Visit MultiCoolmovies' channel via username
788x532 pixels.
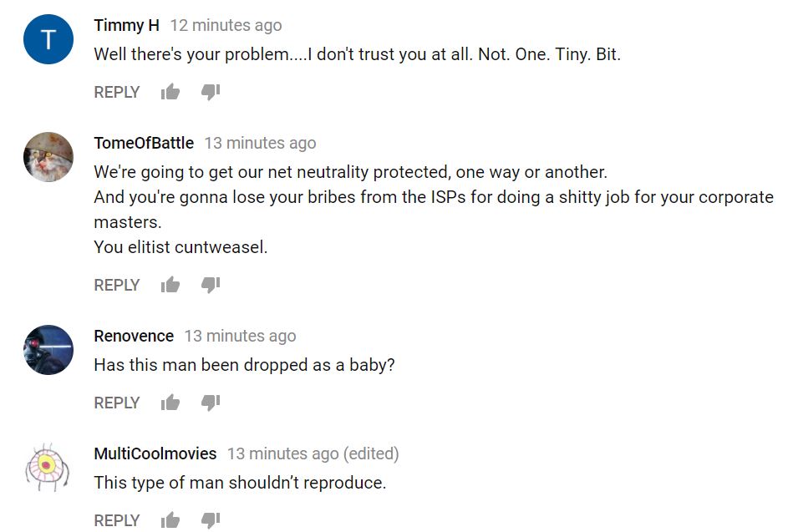pyautogui.click(x=155, y=453)
